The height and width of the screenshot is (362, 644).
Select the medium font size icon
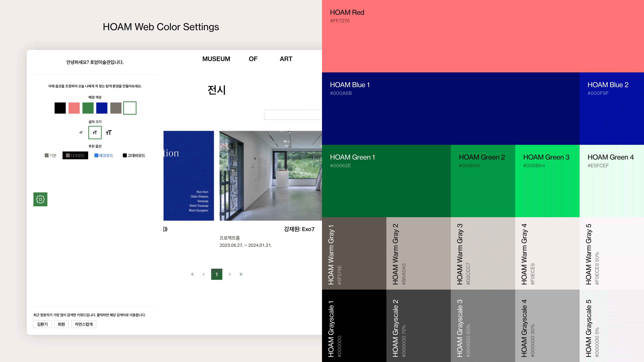[95, 132]
